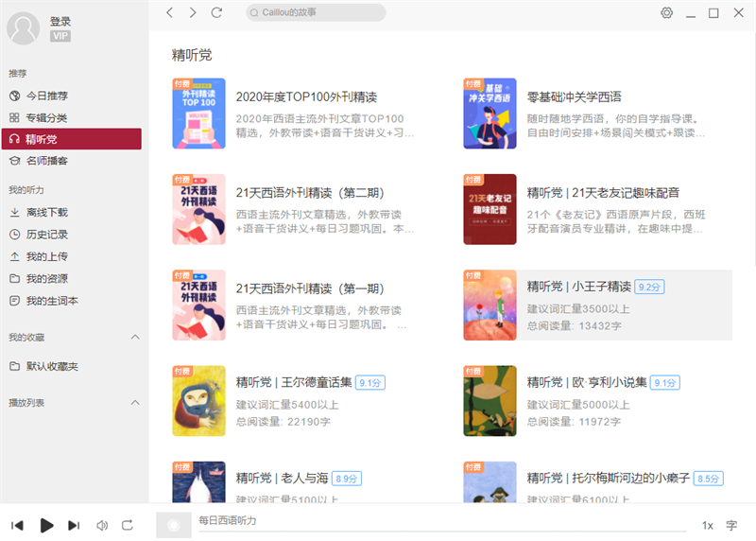
Task: Open settings gear icon in title bar
Action: tap(666, 12)
